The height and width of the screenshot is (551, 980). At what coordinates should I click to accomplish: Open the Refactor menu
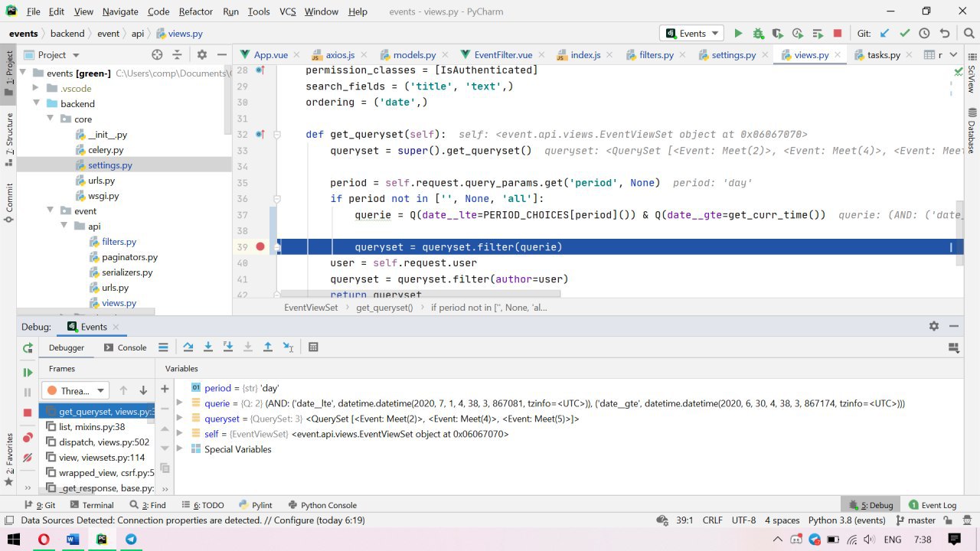click(x=196, y=11)
